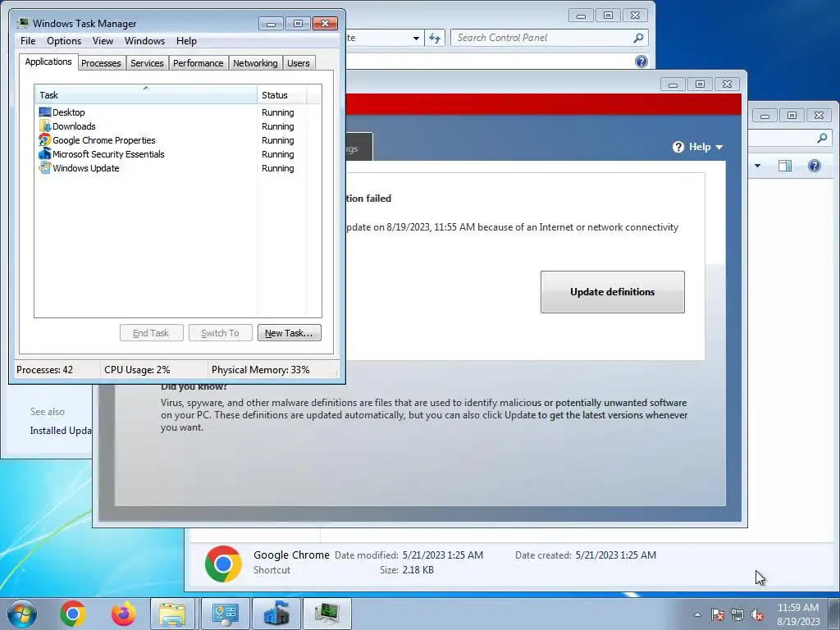The image size is (840, 630).
Task: Switch to the Users tab
Action: tap(298, 63)
